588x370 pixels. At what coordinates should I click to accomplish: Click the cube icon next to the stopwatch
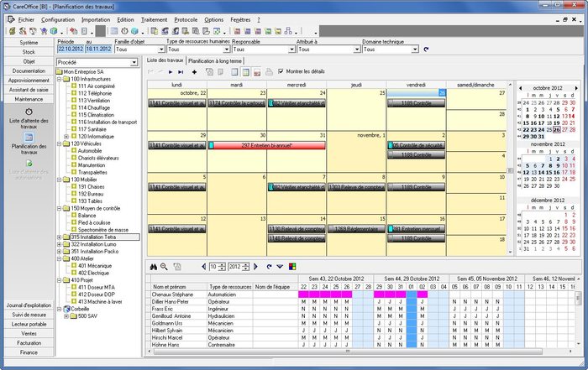pos(134,31)
